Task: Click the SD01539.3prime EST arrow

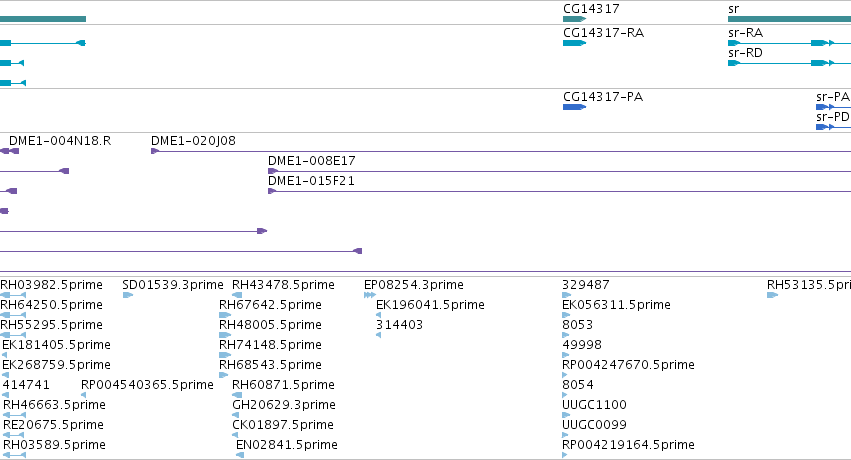Action: pos(128,295)
